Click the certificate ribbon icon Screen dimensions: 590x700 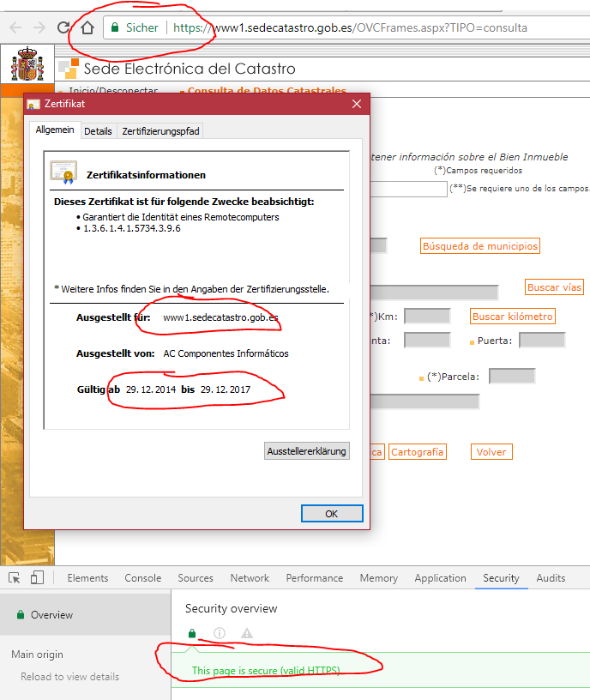tap(63, 172)
